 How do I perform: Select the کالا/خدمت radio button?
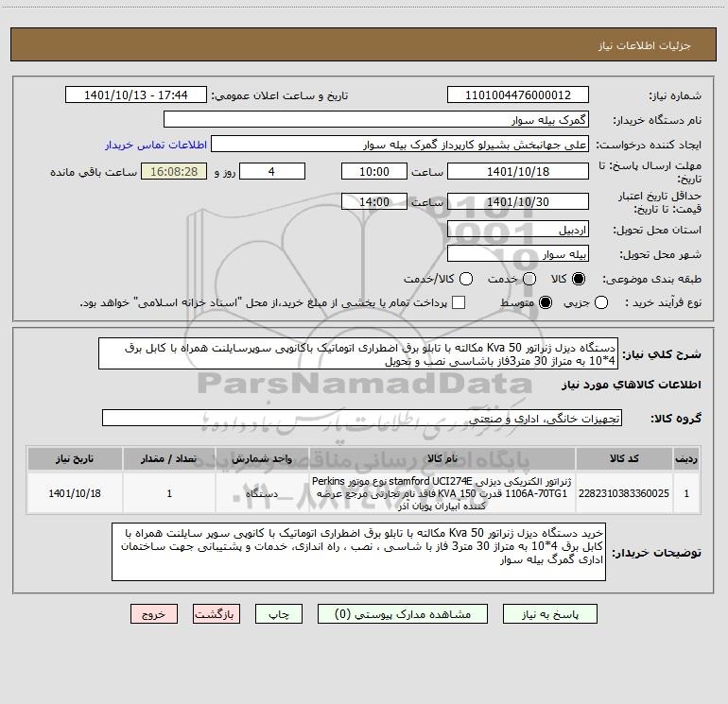(466, 279)
